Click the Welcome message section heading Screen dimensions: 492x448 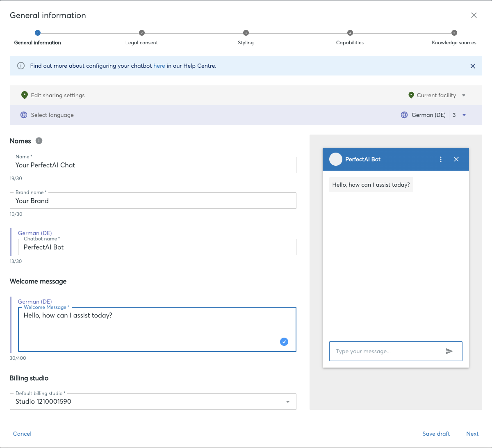point(38,281)
